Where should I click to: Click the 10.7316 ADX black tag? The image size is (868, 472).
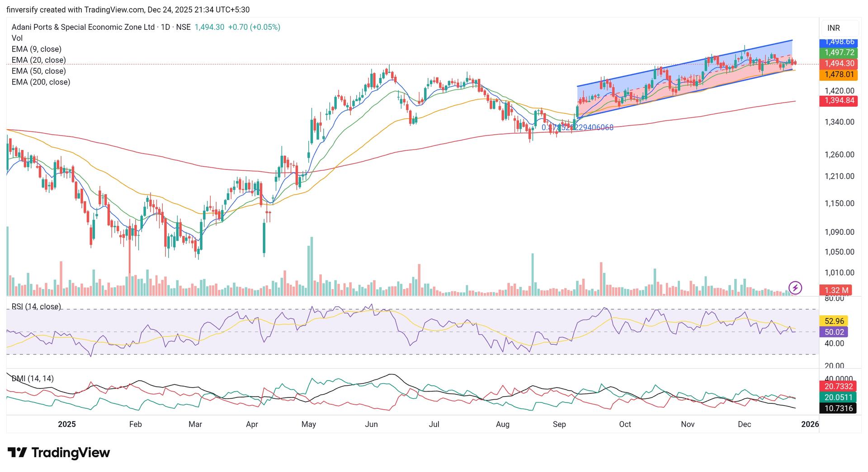click(x=839, y=408)
